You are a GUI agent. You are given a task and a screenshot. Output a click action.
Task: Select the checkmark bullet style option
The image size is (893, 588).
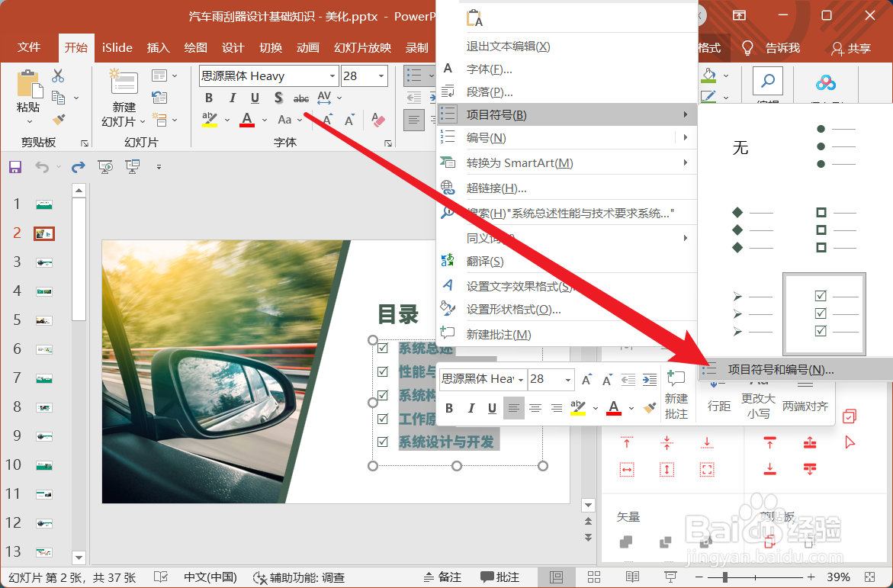coord(824,313)
